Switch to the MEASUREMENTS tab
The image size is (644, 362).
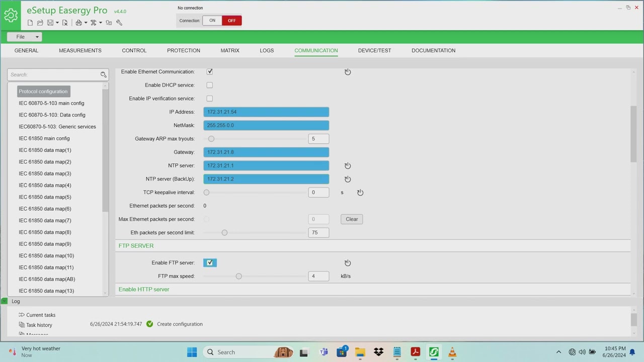click(80, 50)
